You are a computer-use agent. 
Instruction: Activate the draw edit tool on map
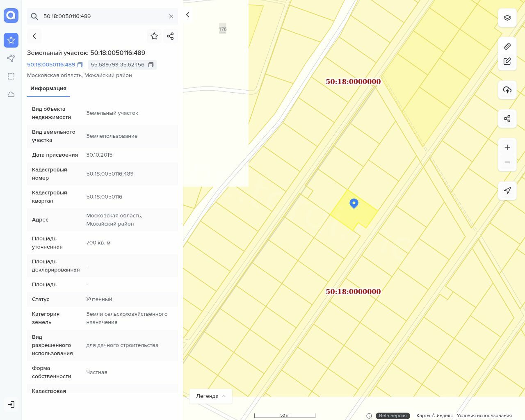point(507,61)
